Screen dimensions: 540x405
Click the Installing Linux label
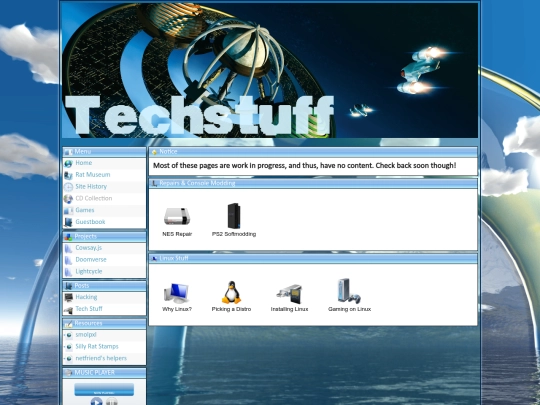tap(289, 309)
